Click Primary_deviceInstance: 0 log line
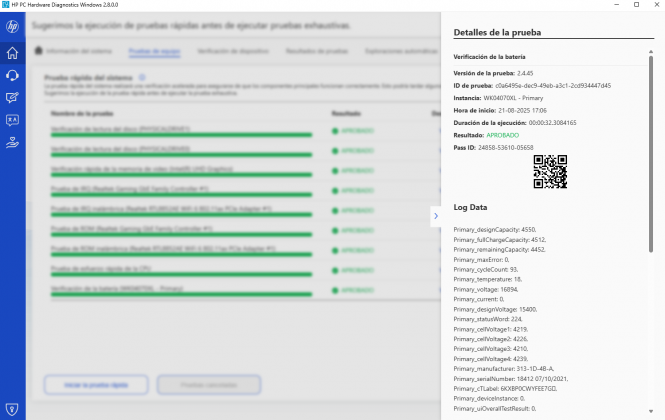 tap(489, 398)
